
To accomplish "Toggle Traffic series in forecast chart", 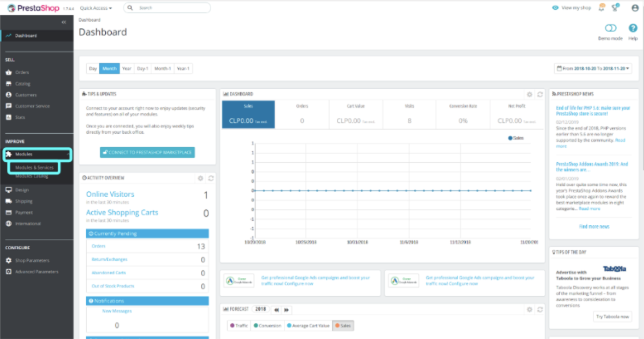I will 239,326.
